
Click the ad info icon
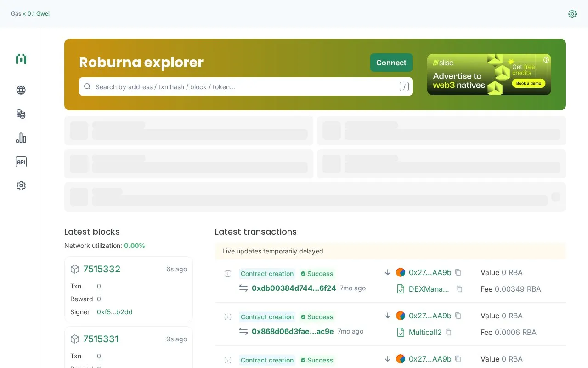point(546,60)
